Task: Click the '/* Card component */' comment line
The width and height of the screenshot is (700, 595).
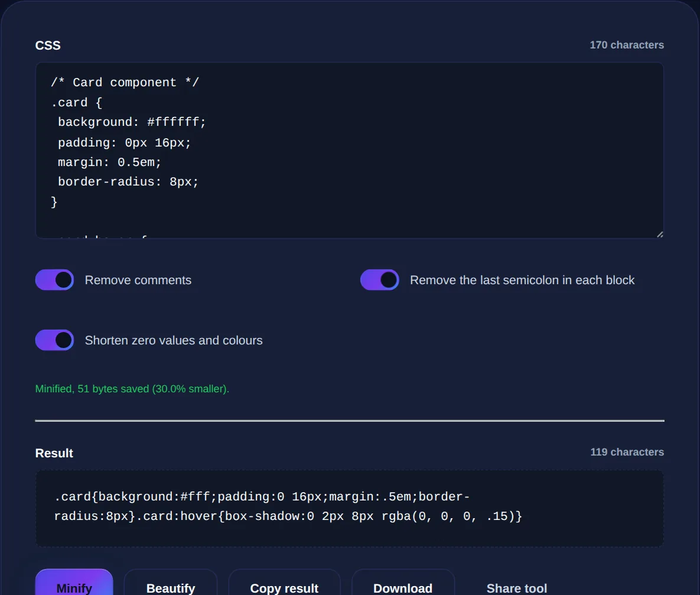Action: [x=125, y=83]
